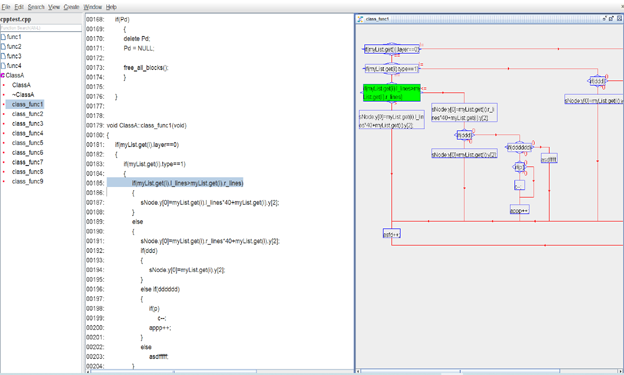Select func2 in the function list
This screenshot has width=624, height=375.
click(14, 46)
